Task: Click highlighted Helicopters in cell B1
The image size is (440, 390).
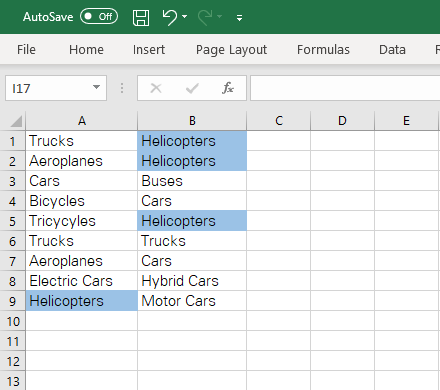Action: pos(192,141)
